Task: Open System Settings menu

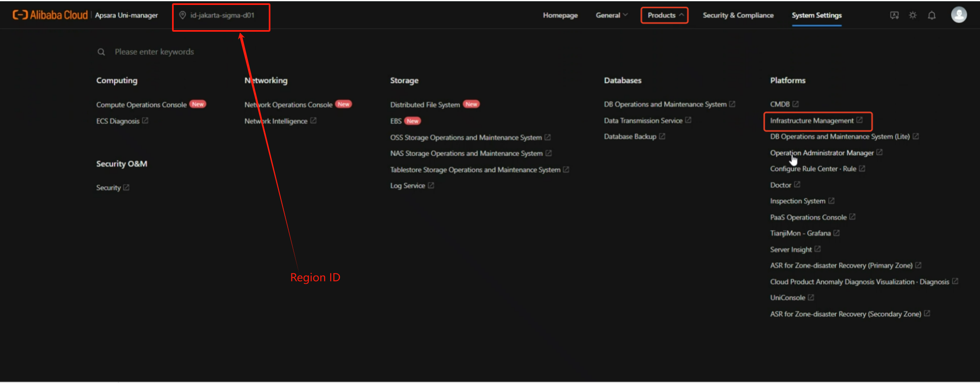Action: (817, 15)
